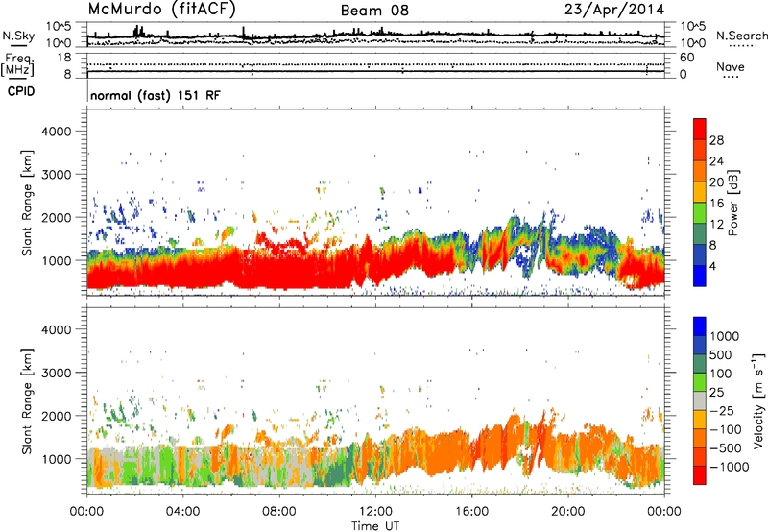Click the dotted line sample under 'Nave'
The height and width of the screenshot is (532, 768).
(x=731, y=77)
